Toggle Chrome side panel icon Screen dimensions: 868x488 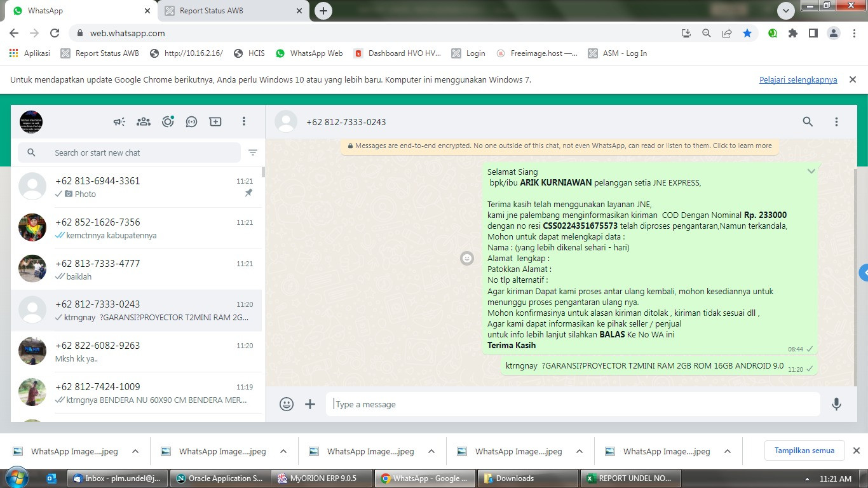tap(813, 33)
